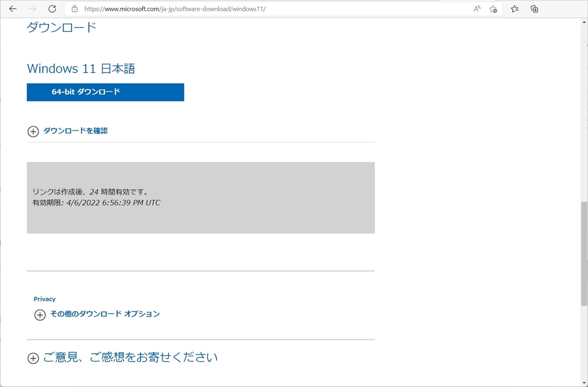Image resolution: width=588 pixels, height=387 pixels.
Task: Navigate forward in browser history
Action: coord(31,8)
